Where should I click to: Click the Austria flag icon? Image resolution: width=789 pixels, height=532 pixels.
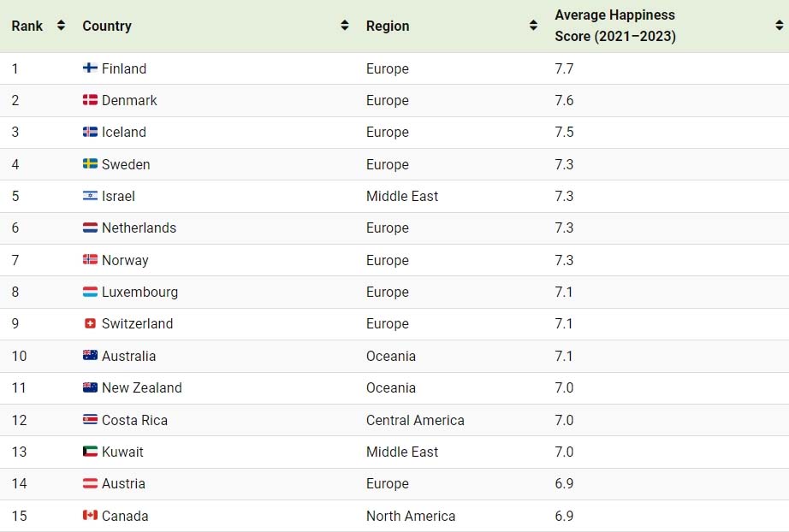point(90,483)
